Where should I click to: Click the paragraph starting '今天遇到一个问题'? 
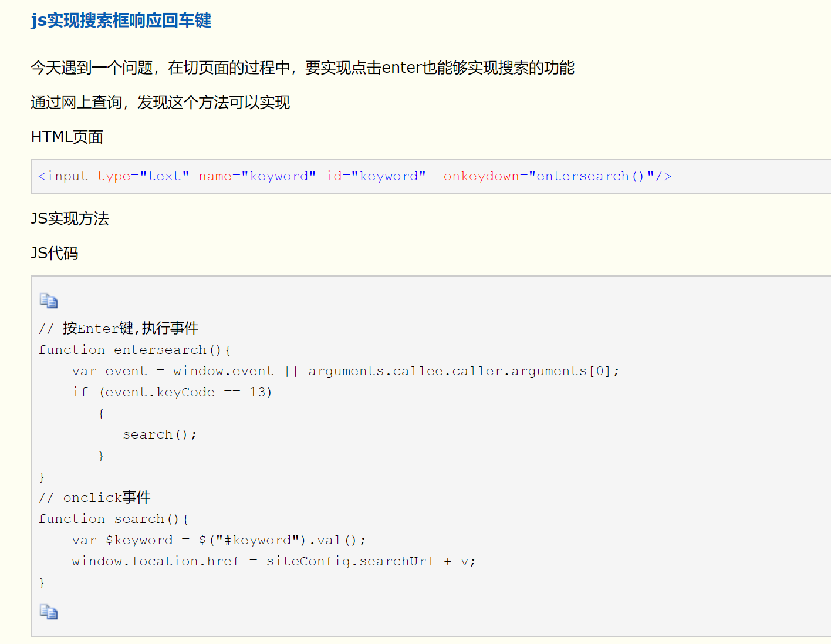click(x=302, y=68)
